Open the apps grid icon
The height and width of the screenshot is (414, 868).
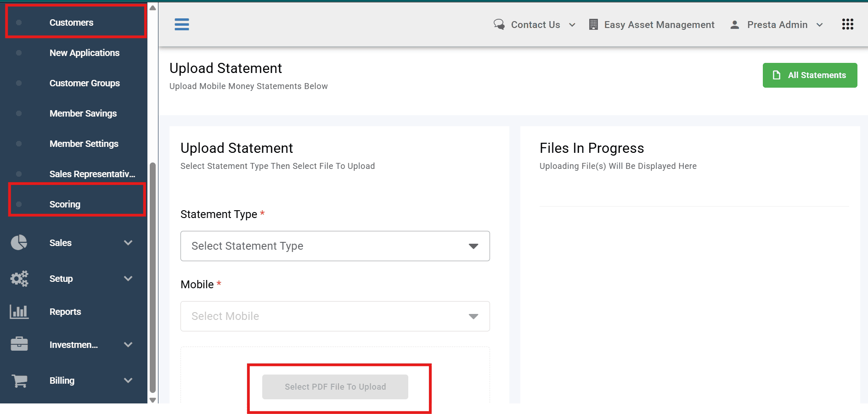848,24
